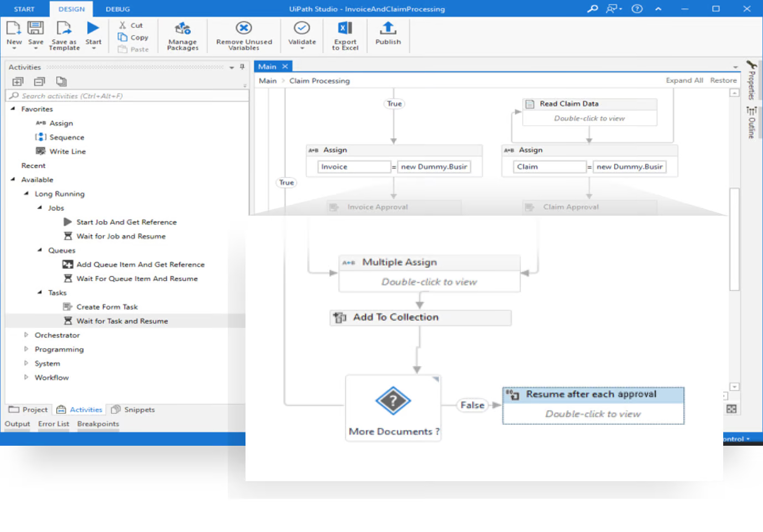
Task: Expand the Workflow node
Action: (26, 377)
